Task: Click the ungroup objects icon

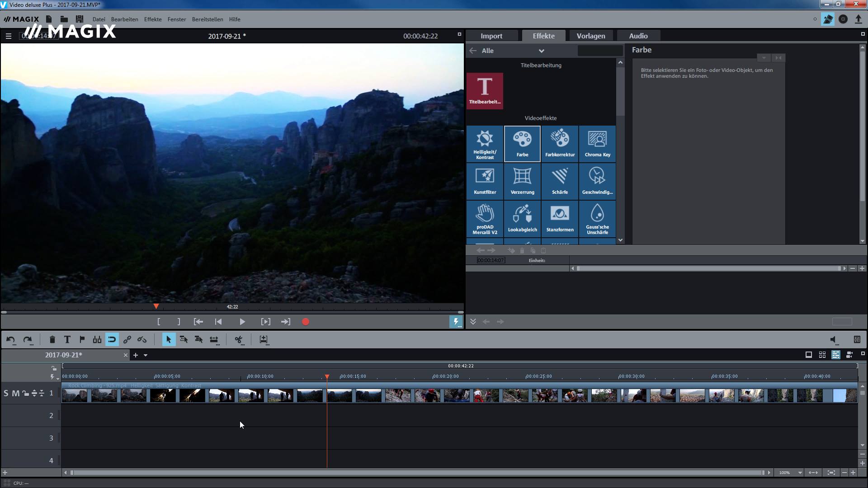Action: [142, 339]
